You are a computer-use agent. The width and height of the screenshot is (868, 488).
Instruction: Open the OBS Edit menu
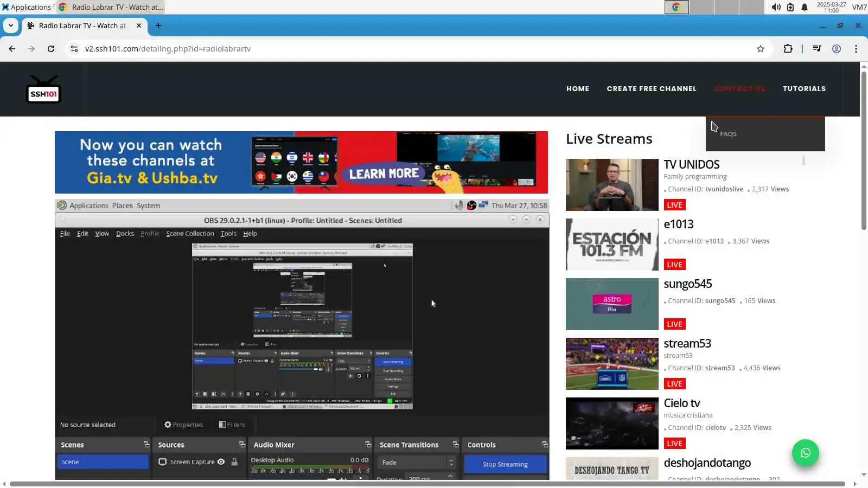pyautogui.click(x=82, y=234)
